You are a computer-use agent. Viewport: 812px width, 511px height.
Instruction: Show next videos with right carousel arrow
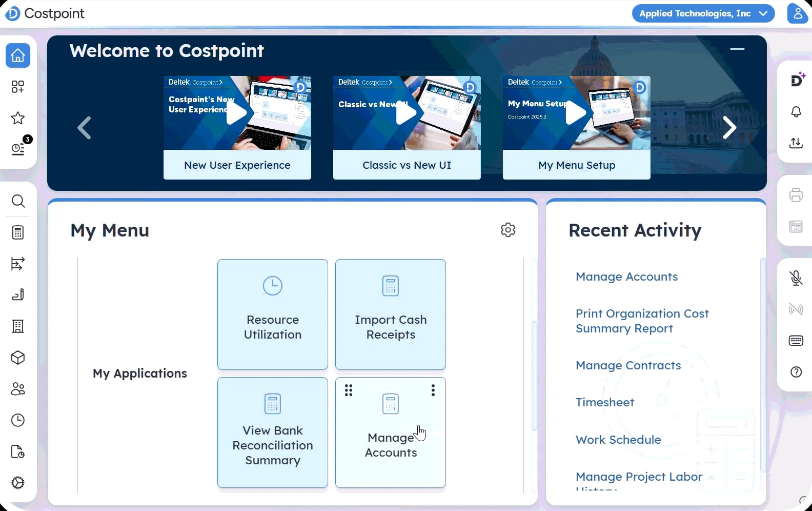click(x=729, y=128)
